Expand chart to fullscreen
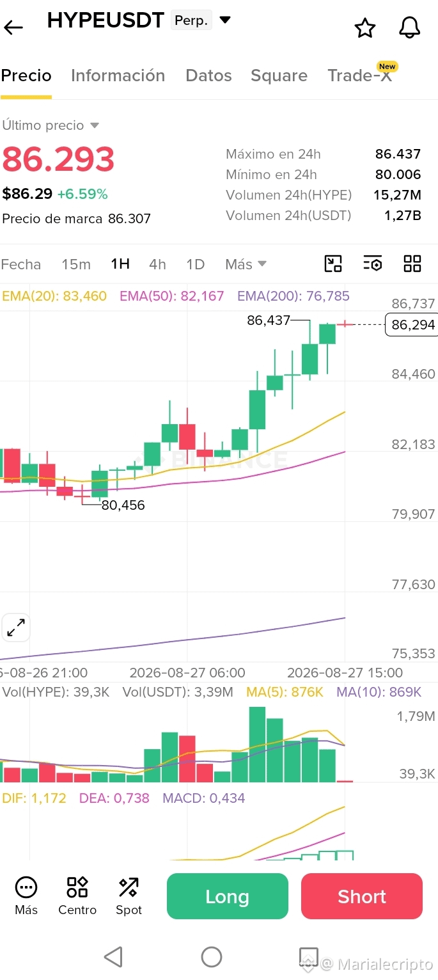Image resolution: width=438 pixels, height=980 pixels. click(16, 628)
